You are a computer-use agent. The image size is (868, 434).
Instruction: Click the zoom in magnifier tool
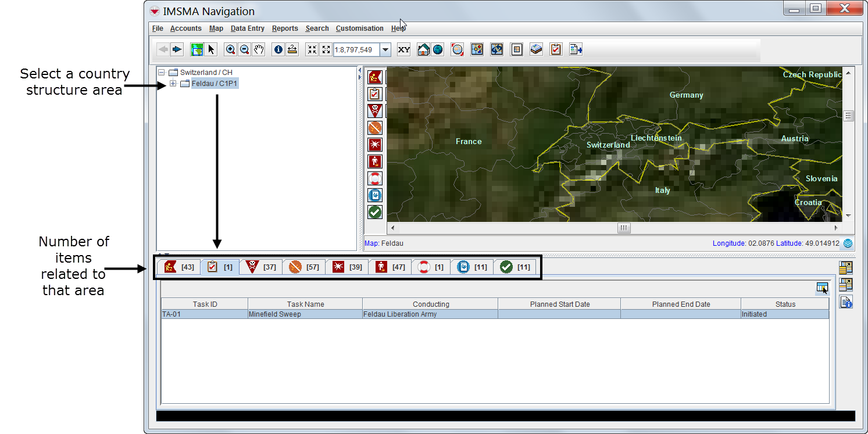pos(231,50)
